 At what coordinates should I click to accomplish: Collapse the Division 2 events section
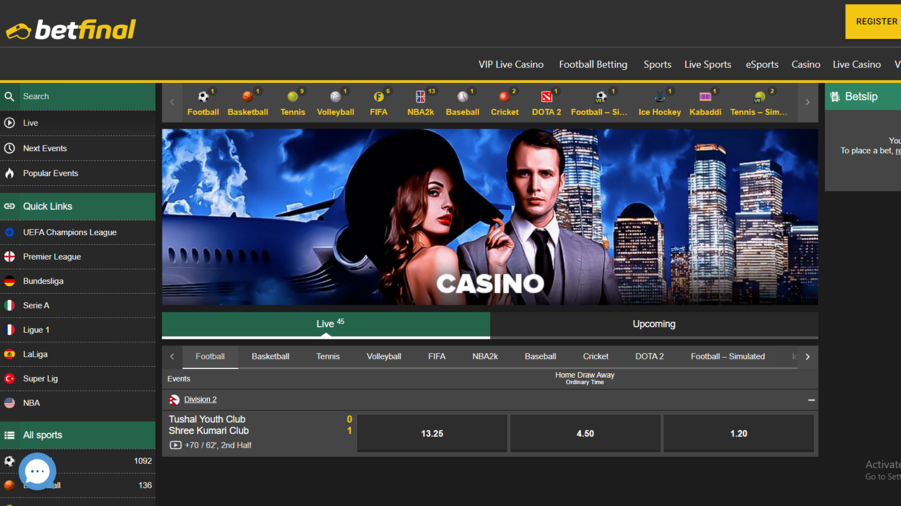811,400
